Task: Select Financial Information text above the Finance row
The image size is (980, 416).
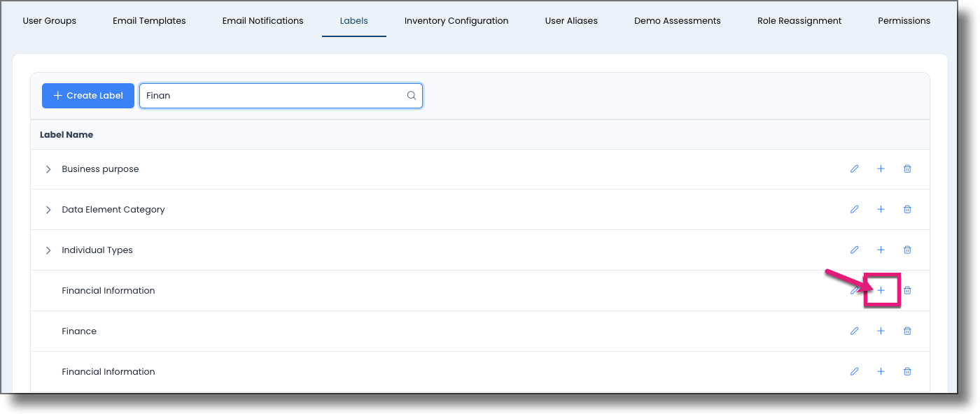Action: click(x=108, y=291)
